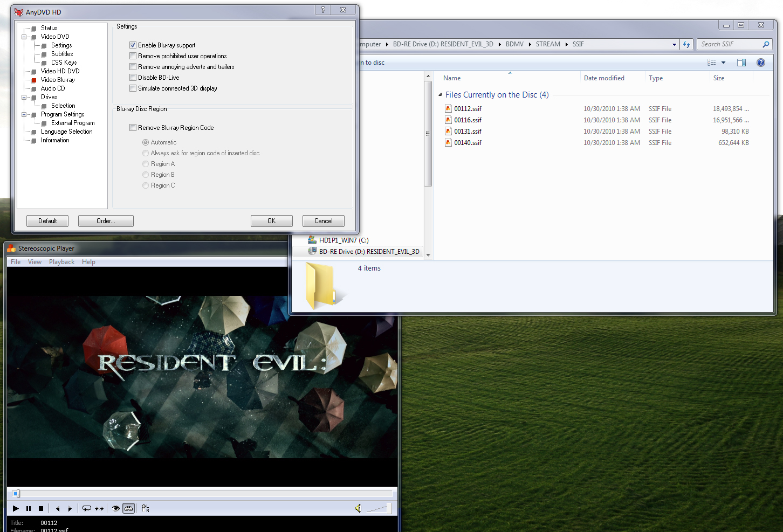The height and width of the screenshot is (532, 783).
Task: Click the volume slider in Stereoscopic Player
Action: tap(380, 508)
